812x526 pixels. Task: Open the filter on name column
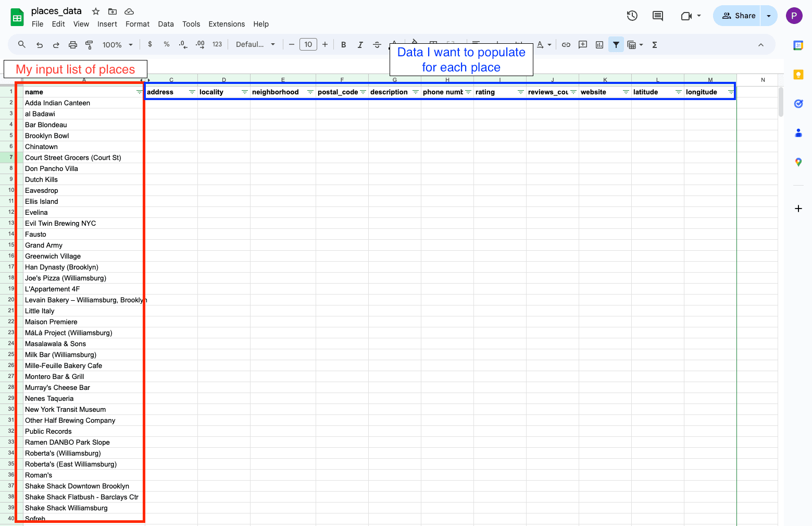pos(139,92)
